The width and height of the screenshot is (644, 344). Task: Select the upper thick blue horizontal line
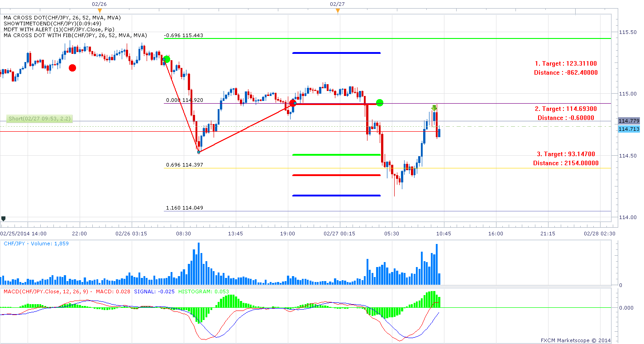[x=336, y=53]
